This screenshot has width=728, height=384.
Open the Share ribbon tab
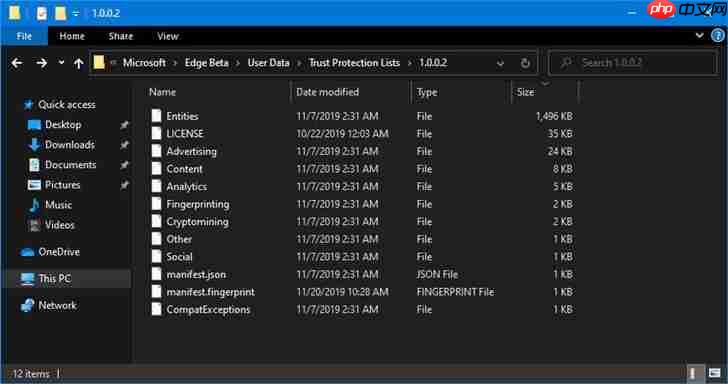point(121,36)
